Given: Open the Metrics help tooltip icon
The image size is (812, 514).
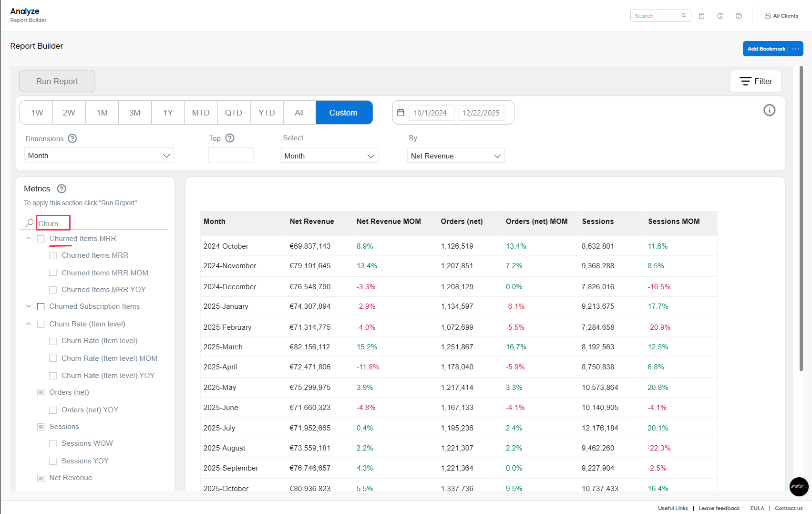Looking at the screenshot, I should 61,189.
